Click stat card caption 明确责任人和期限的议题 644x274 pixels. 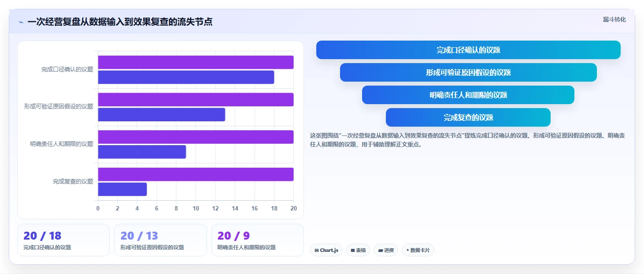click(x=247, y=248)
